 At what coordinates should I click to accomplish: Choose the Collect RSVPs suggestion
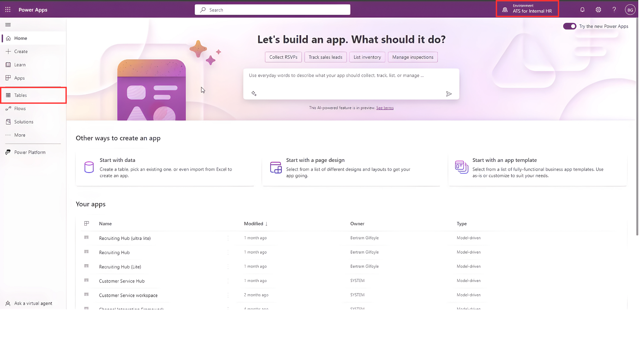(x=283, y=57)
